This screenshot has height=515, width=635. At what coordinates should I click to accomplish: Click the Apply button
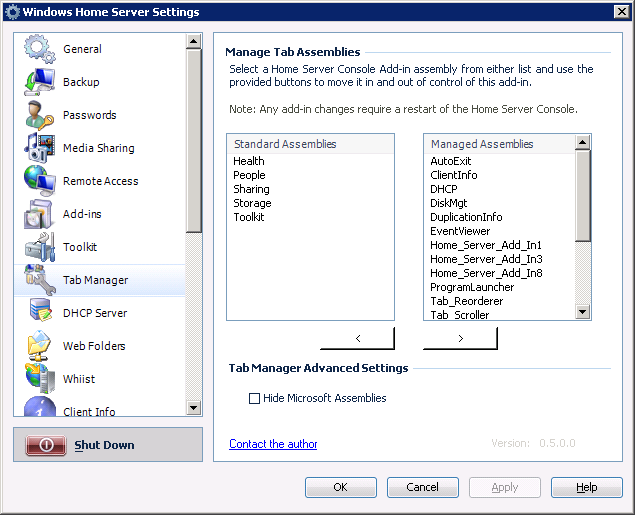pyautogui.click(x=505, y=487)
